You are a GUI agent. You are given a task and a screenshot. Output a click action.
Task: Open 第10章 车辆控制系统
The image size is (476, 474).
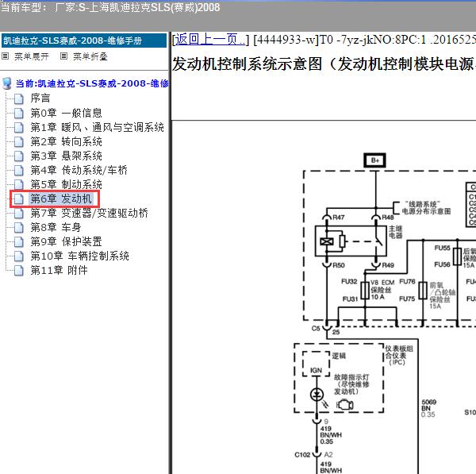(80, 256)
